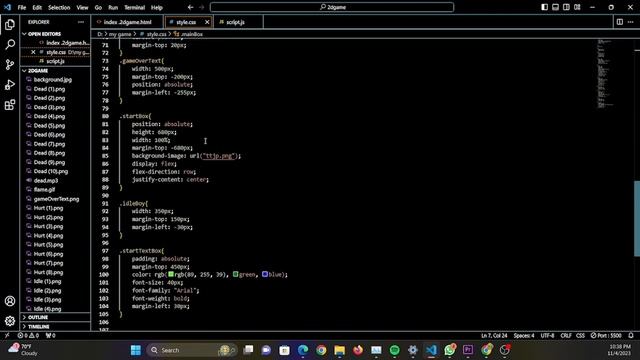Open the Extensions view
The image size is (640, 360).
(10, 105)
